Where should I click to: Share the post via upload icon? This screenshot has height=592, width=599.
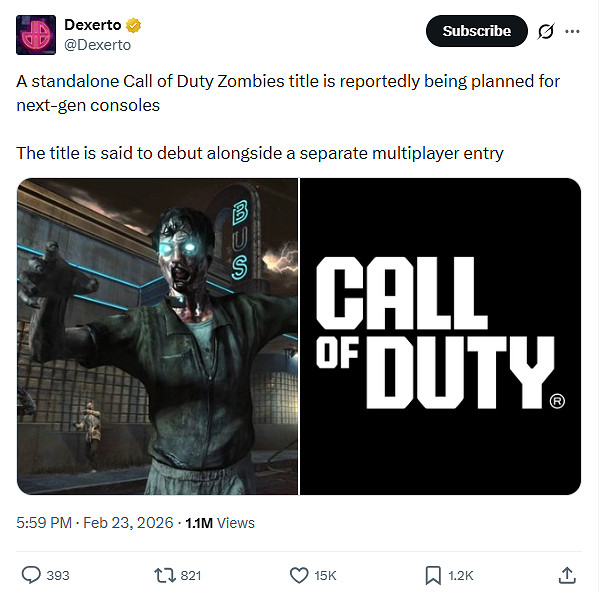[567, 575]
